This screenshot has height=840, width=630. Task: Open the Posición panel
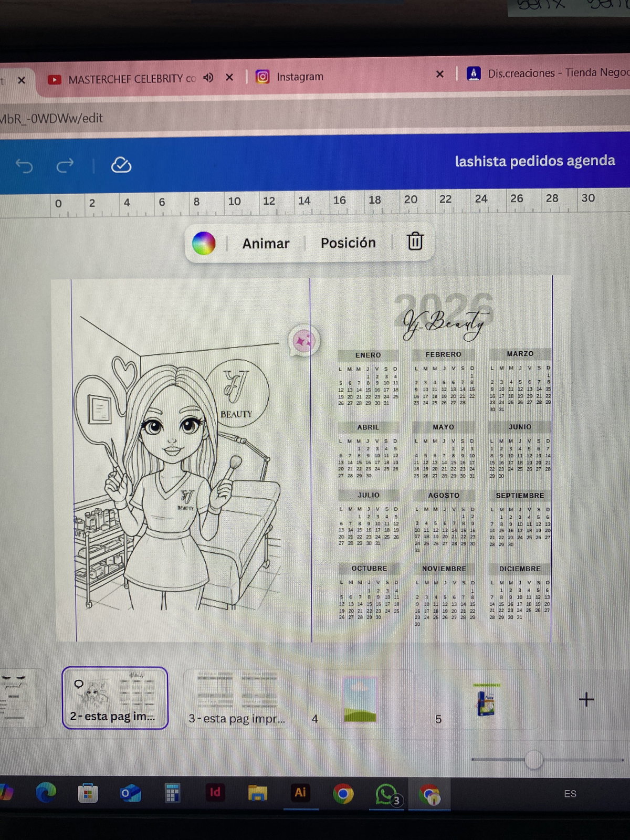coord(348,243)
